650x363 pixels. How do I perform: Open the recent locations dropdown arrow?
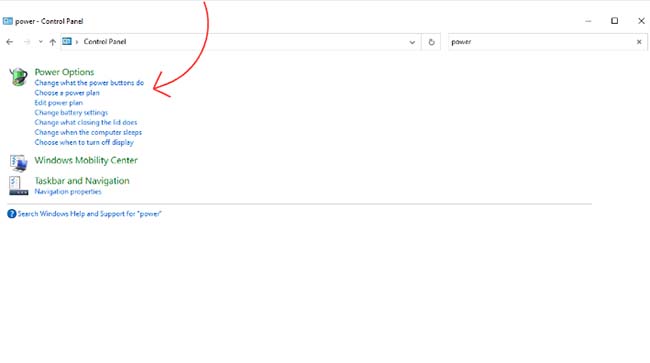pos(40,42)
